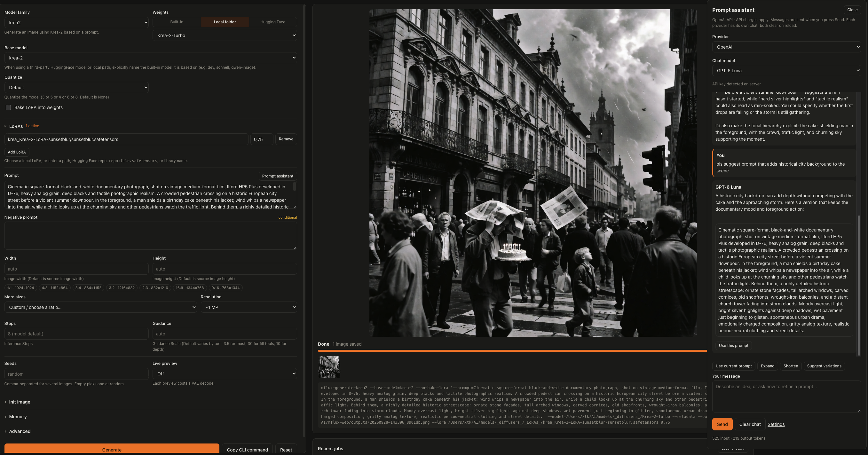This screenshot has width=868, height=455.
Task: Click Use current prompt chip
Action: pos(733,366)
